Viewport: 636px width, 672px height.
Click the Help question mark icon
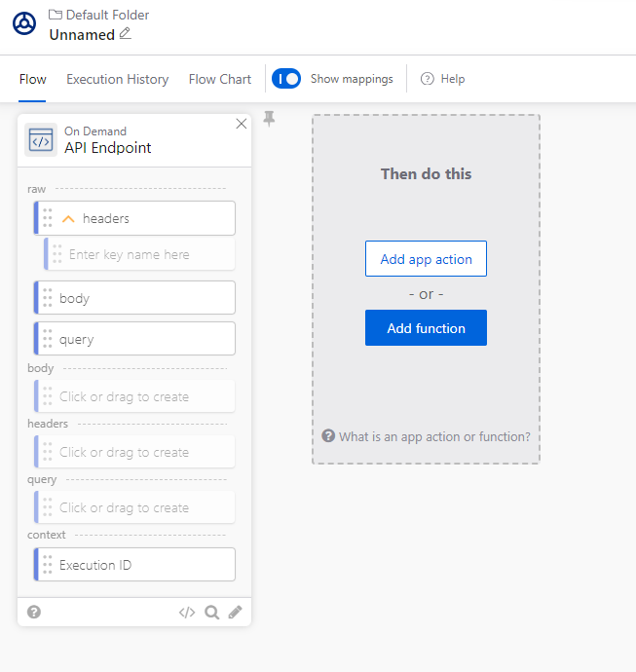[428, 79]
